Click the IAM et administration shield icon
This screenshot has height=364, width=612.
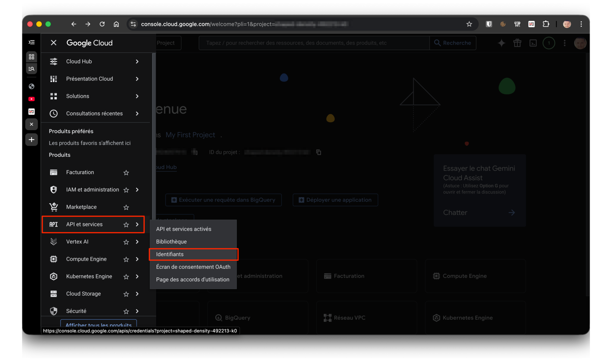(54, 190)
